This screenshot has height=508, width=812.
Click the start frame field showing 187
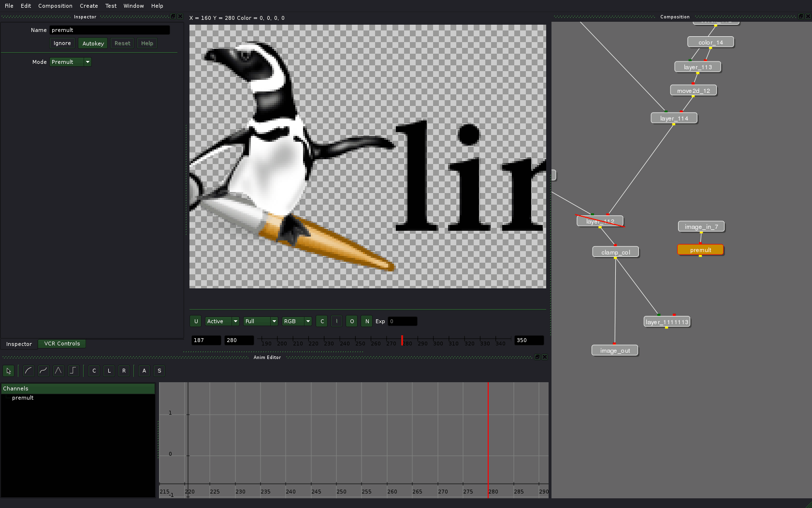click(x=206, y=340)
